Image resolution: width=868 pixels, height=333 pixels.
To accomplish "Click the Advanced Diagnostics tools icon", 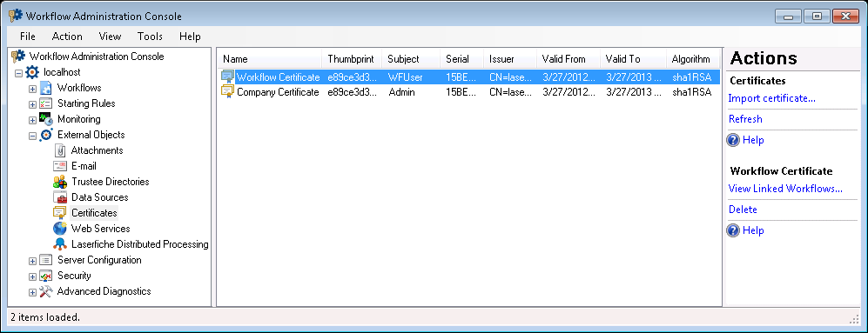I will coord(46,291).
